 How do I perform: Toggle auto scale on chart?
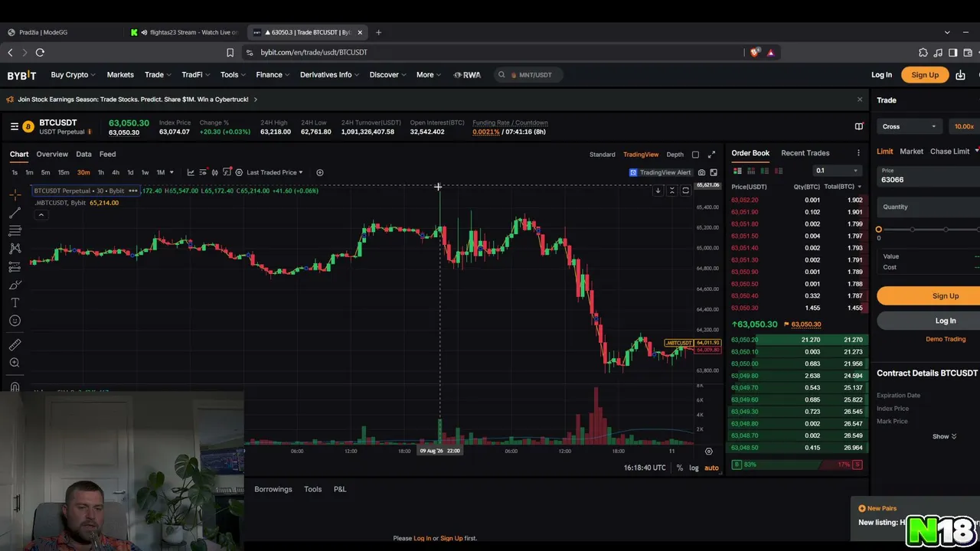point(711,468)
